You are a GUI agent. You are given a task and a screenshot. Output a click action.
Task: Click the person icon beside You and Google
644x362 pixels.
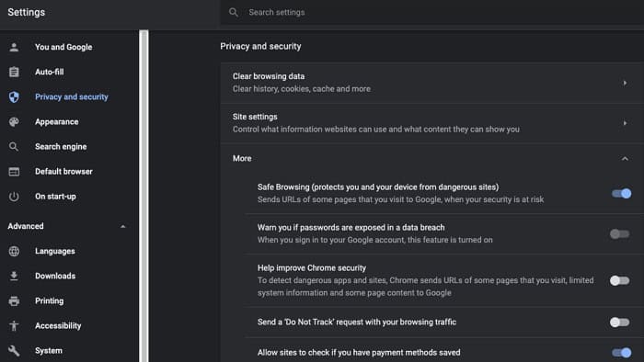coord(14,47)
